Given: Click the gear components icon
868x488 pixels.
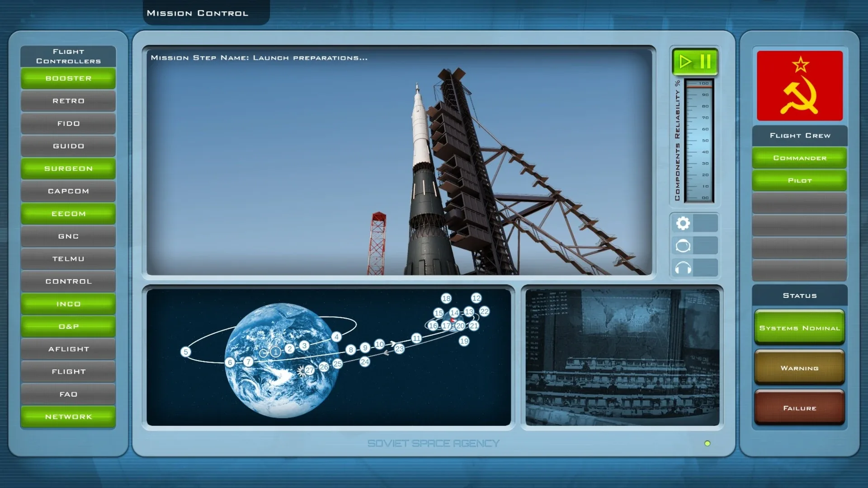Looking at the screenshot, I should click(683, 223).
